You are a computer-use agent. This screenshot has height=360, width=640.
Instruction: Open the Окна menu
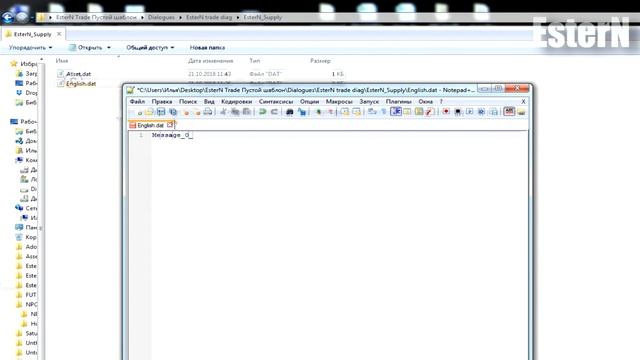pyautogui.click(x=425, y=101)
